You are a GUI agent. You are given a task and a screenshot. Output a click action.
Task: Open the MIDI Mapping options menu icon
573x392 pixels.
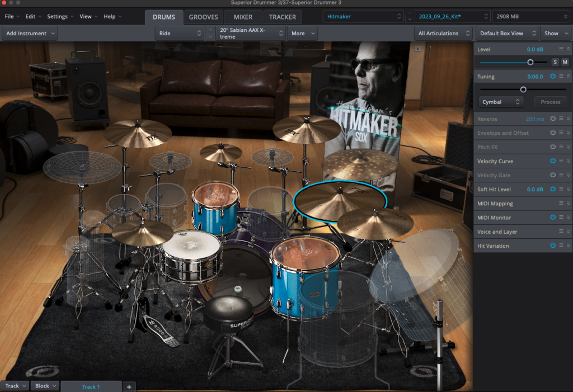point(561,204)
